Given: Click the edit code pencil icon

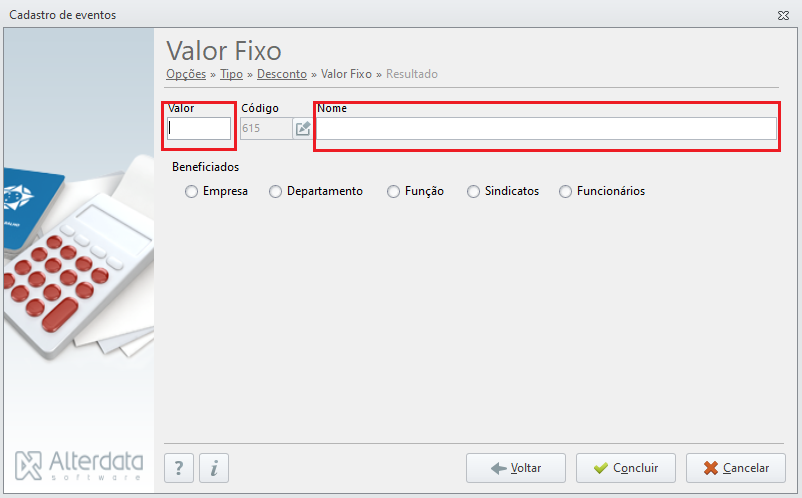Looking at the screenshot, I should point(302,128).
